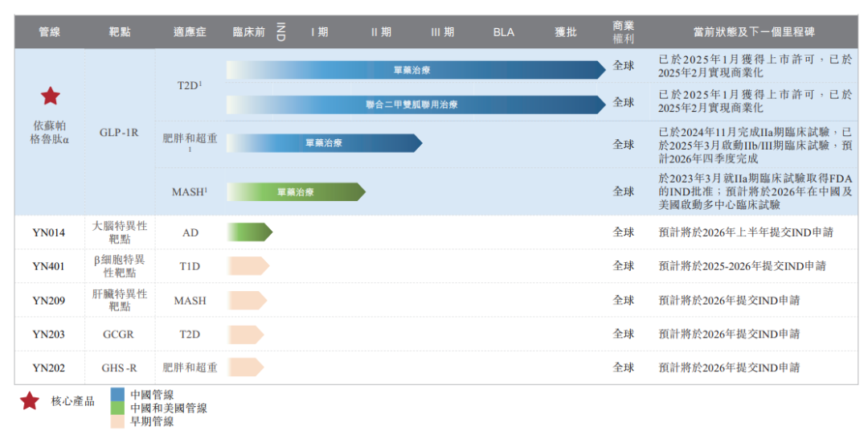Click the BLA column header
This screenshot has height=435, width=868.
[x=504, y=32]
